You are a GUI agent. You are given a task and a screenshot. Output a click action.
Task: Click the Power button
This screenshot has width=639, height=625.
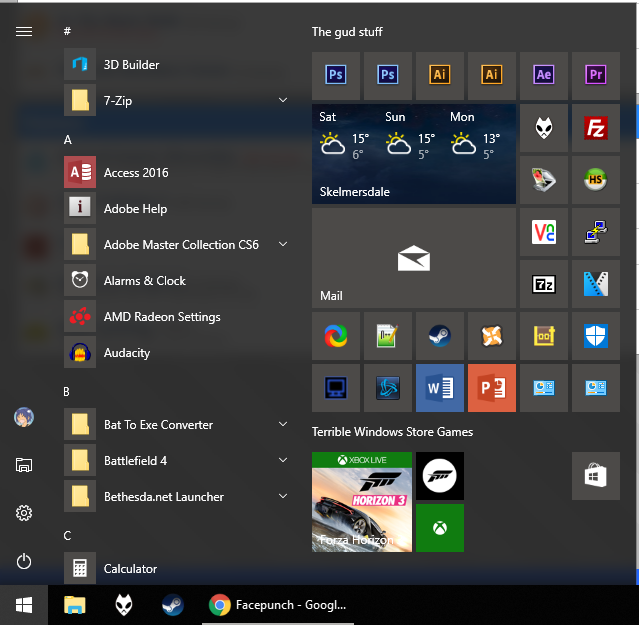tap(24, 561)
